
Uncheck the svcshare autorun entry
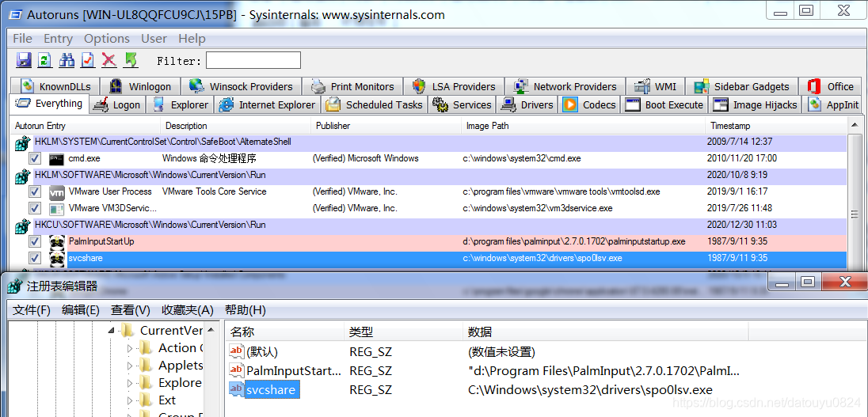[x=35, y=258]
